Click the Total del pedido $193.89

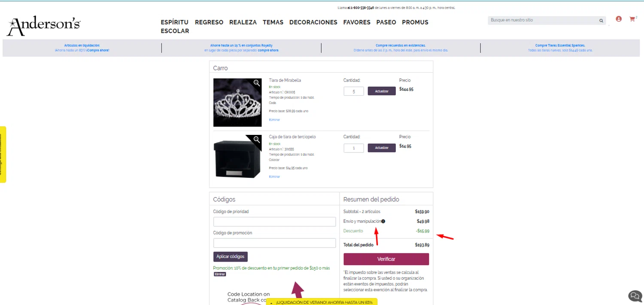pos(422,245)
